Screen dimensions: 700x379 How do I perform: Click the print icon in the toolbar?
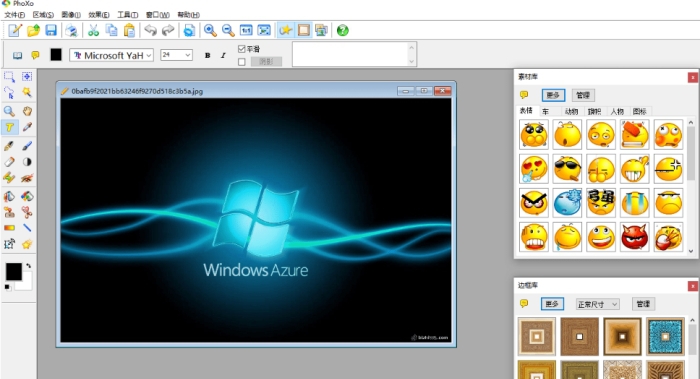pos(71,30)
